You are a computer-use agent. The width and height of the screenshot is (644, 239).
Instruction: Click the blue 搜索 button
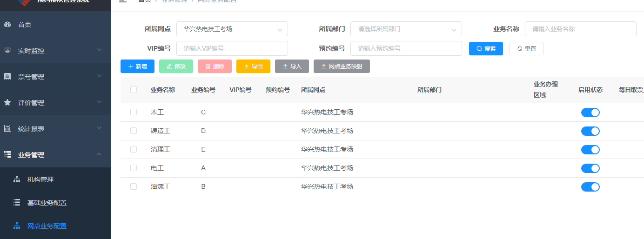(486, 49)
